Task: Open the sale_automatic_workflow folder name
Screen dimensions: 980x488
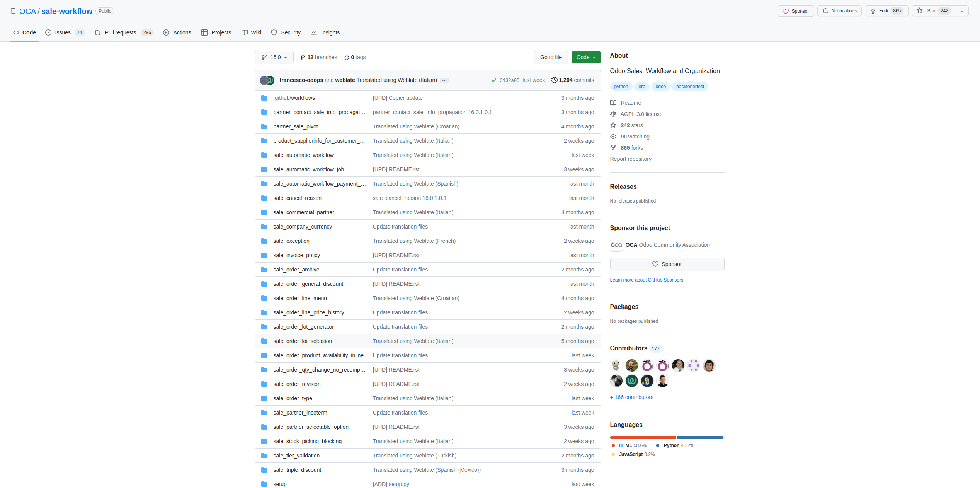Action: [303, 155]
